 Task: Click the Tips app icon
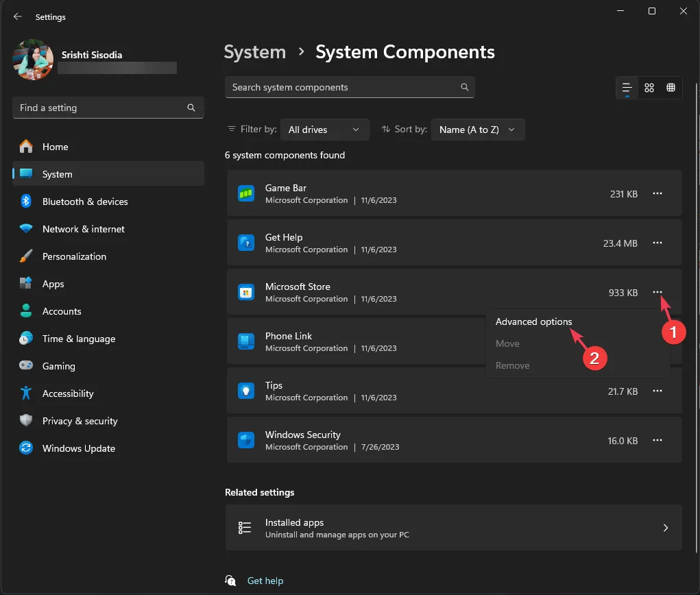tap(246, 391)
